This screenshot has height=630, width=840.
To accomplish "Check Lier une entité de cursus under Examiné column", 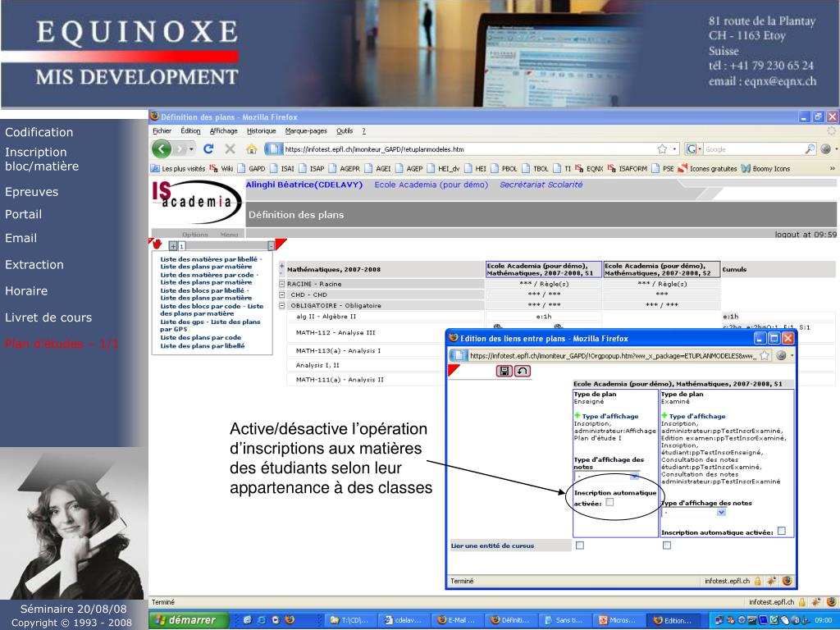I will pyautogui.click(x=667, y=546).
